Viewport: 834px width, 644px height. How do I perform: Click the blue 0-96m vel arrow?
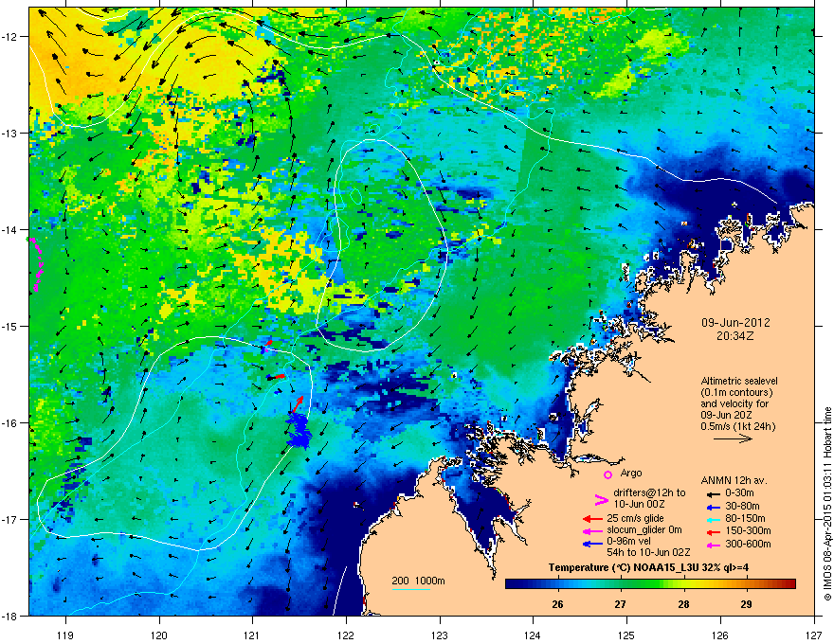(x=592, y=543)
